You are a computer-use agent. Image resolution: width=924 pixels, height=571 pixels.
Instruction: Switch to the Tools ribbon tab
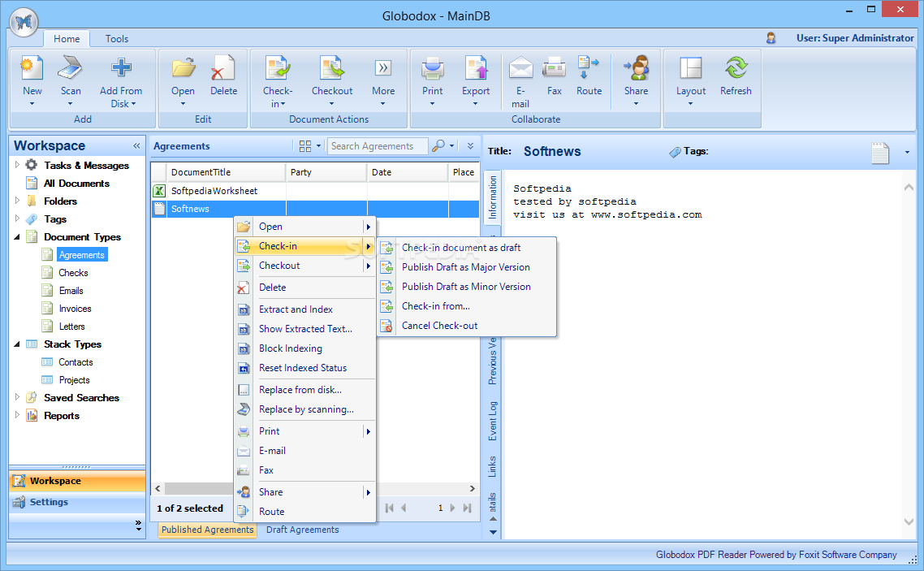click(117, 39)
